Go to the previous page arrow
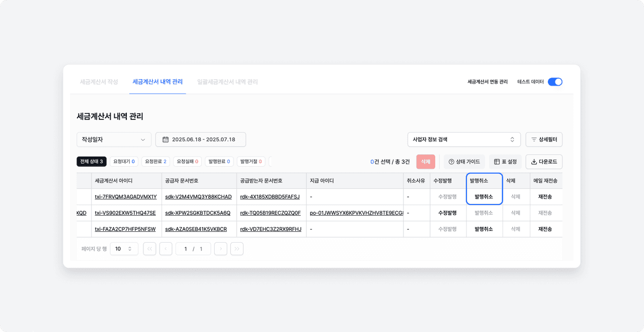 click(166, 249)
